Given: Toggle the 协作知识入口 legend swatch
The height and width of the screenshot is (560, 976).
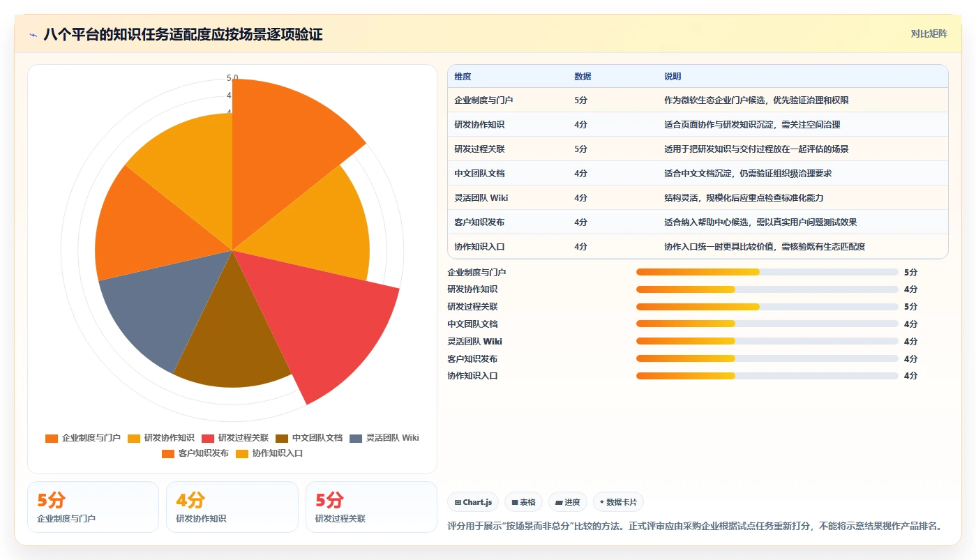Looking at the screenshot, I should [x=242, y=453].
